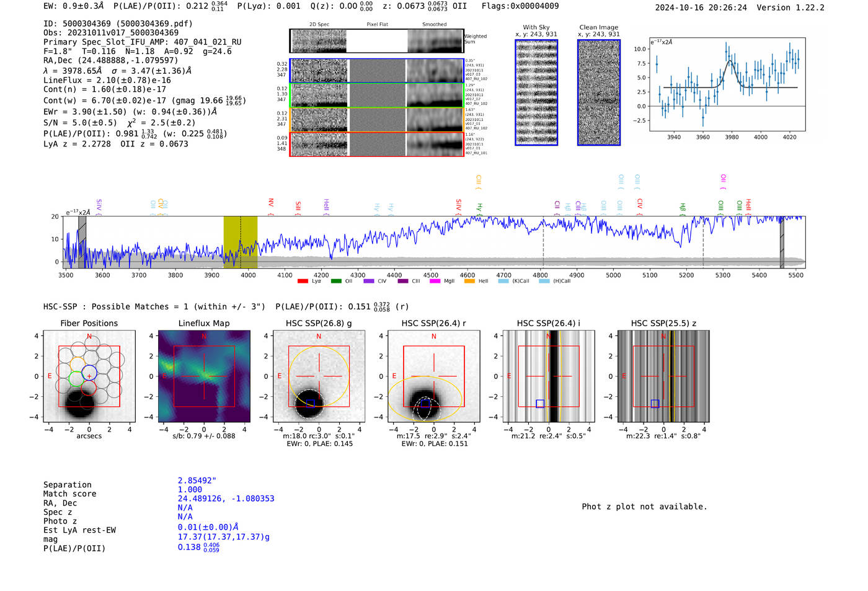
Task: Select the green-bordered 2D spectrum row
Action: [377, 96]
